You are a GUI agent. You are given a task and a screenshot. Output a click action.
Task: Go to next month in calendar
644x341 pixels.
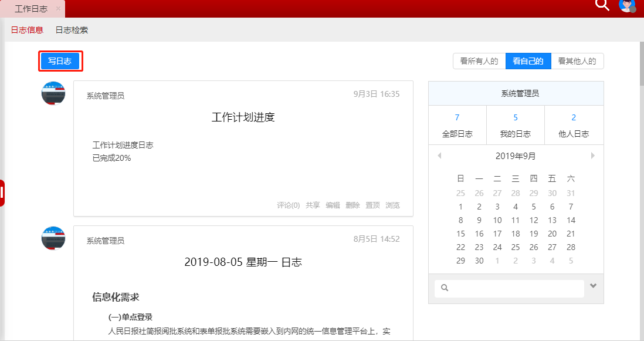click(x=593, y=156)
